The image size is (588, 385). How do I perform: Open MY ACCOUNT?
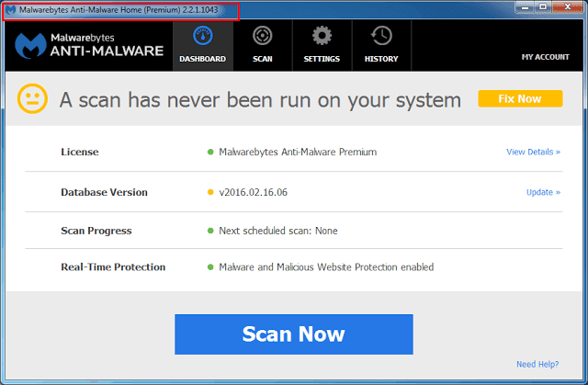[545, 57]
